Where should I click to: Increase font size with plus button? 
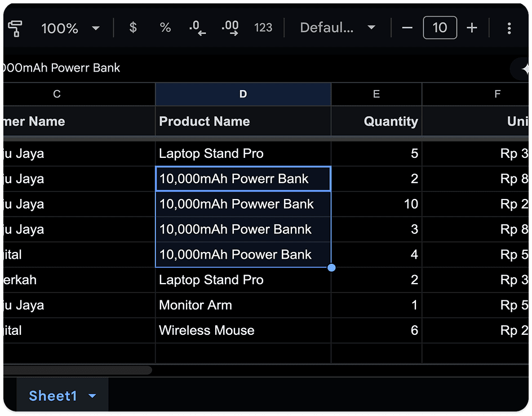pyautogui.click(x=472, y=28)
